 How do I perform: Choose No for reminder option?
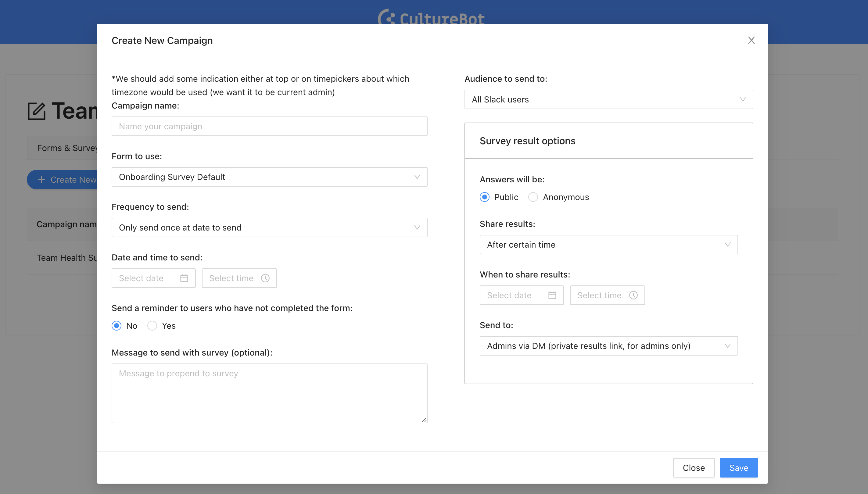pyautogui.click(x=117, y=326)
